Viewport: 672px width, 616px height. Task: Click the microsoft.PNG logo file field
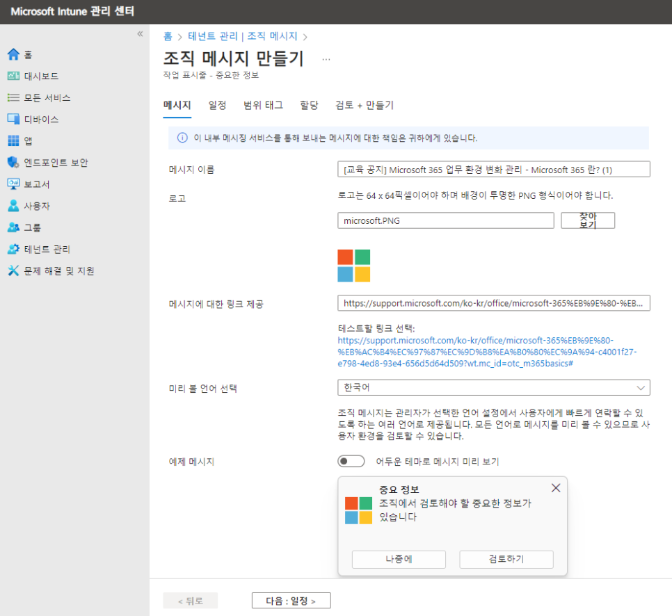click(x=446, y=220)
